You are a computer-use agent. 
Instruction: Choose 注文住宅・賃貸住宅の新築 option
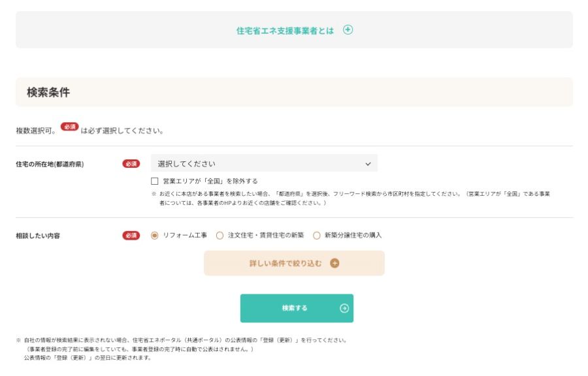tap(220, 236)
